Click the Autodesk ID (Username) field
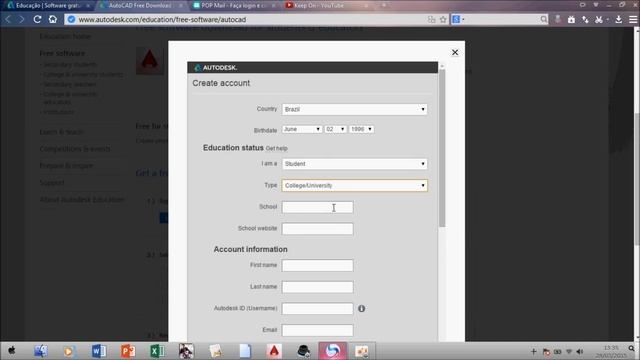The image size is (640, 360). (317, 309)
